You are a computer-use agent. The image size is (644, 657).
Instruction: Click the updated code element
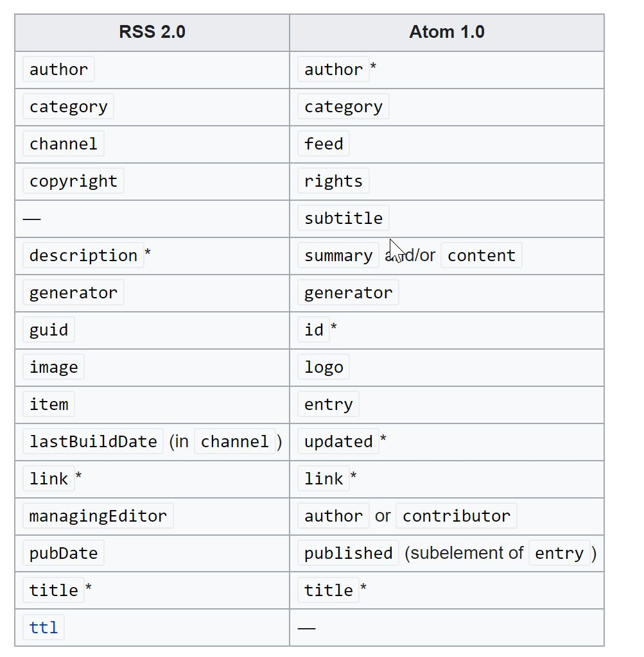tap(338, 441)
